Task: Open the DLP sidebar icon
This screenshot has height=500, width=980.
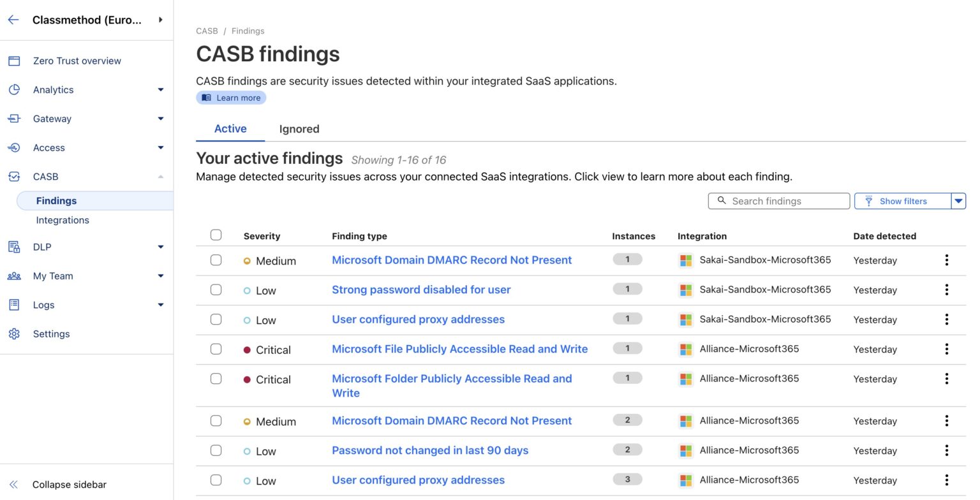Action: click(14, 247)
